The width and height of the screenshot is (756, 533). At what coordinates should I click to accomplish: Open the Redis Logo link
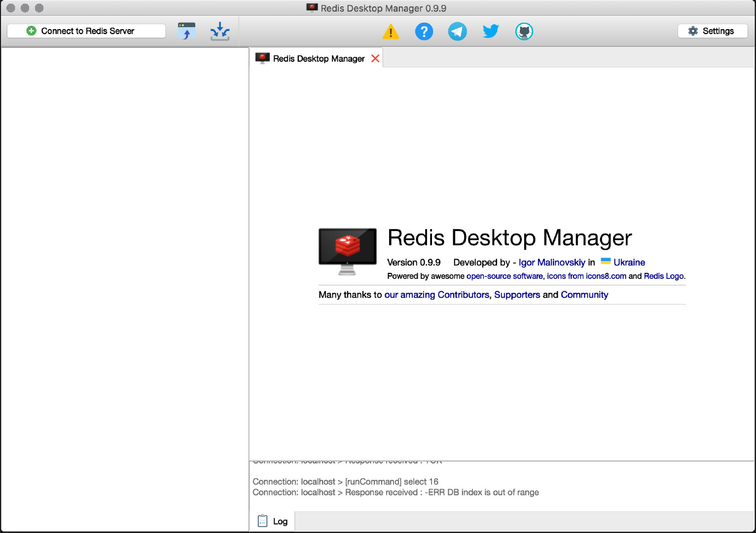(664, 276)
